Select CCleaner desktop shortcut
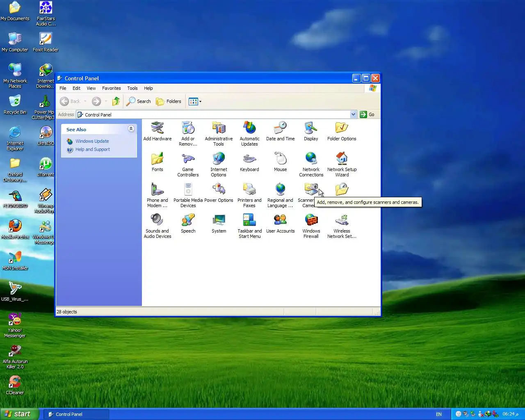Screen dimensions: 525x420 (x=15, y=385)
